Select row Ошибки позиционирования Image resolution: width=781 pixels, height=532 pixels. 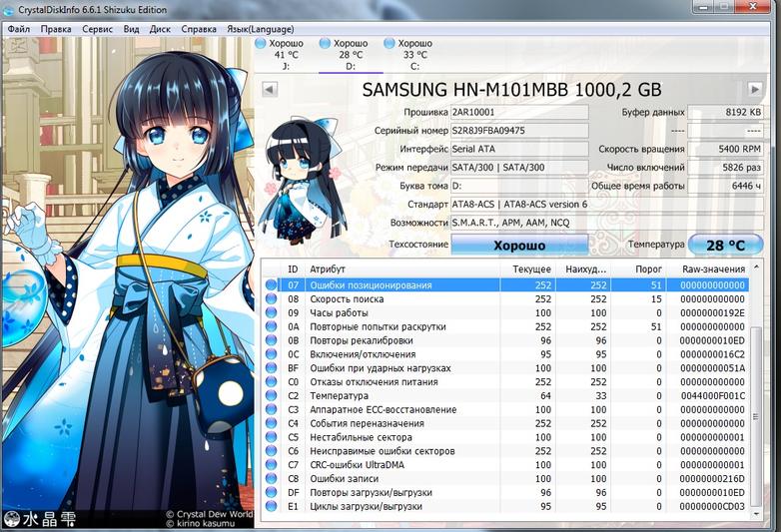click(x=505, y=285)
